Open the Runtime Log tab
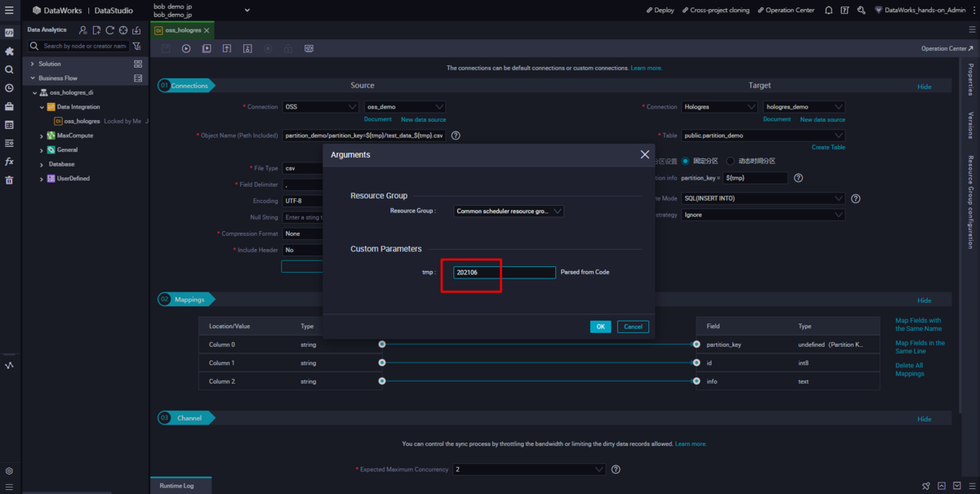This screenshot has width=980, height=494. [x=176, y=486]
